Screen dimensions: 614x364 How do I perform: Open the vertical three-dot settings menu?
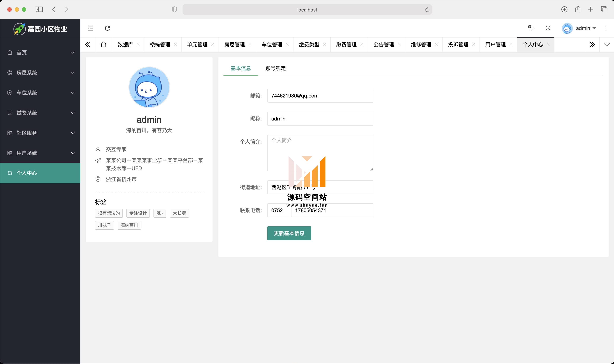606,28
